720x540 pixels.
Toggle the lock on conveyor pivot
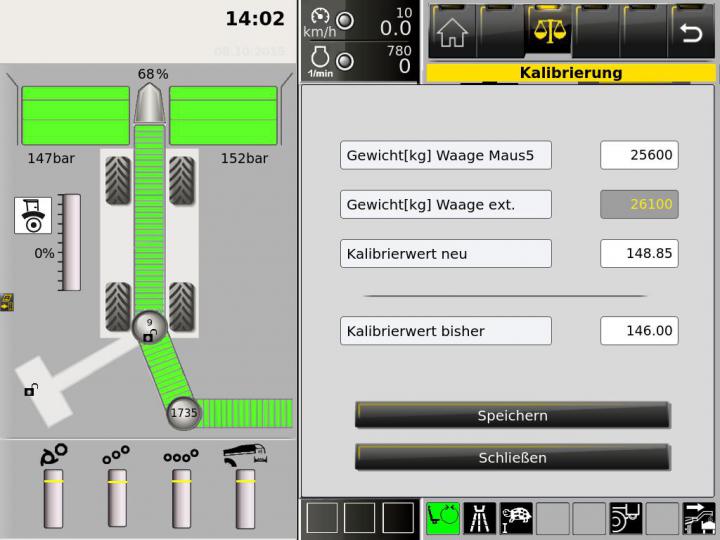point(149,335)
